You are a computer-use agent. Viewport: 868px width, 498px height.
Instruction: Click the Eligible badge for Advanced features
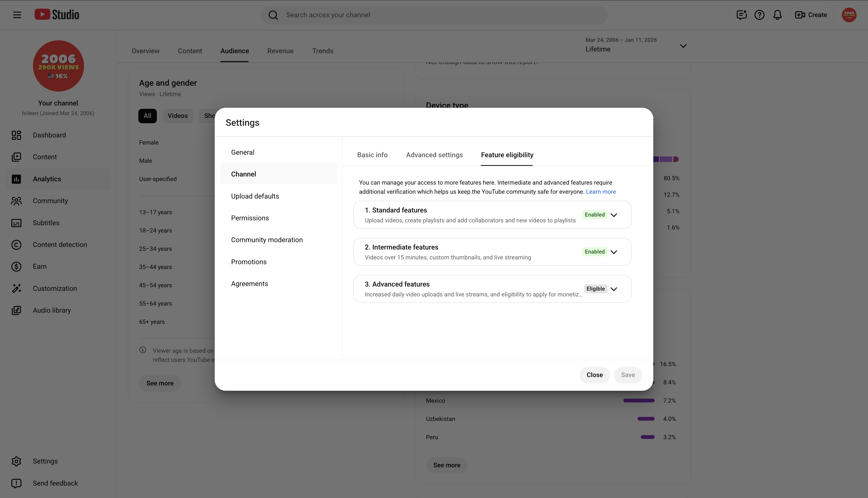(596, 289)
